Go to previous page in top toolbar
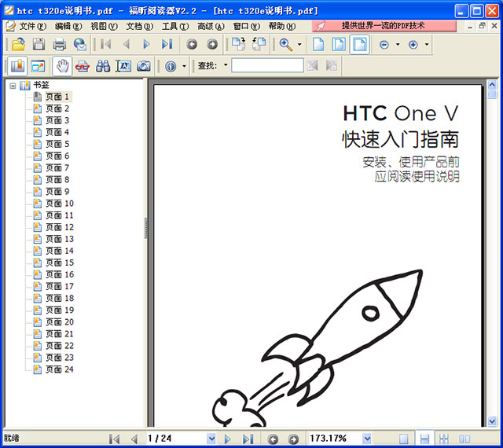The height and width of the screenshot is (448, 503). (127, 44)
